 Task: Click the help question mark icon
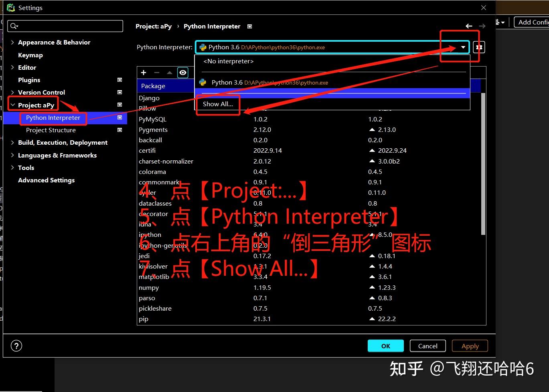tap(16, 346)
